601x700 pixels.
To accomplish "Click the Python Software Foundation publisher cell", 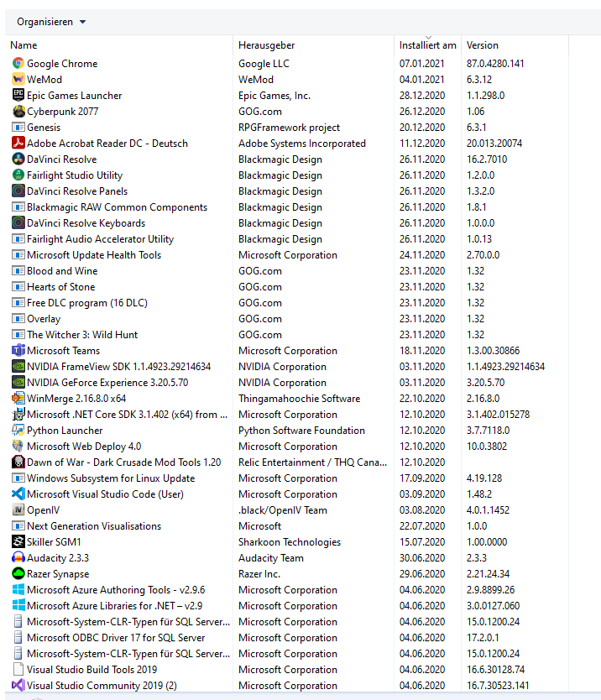I will [301, 431].
